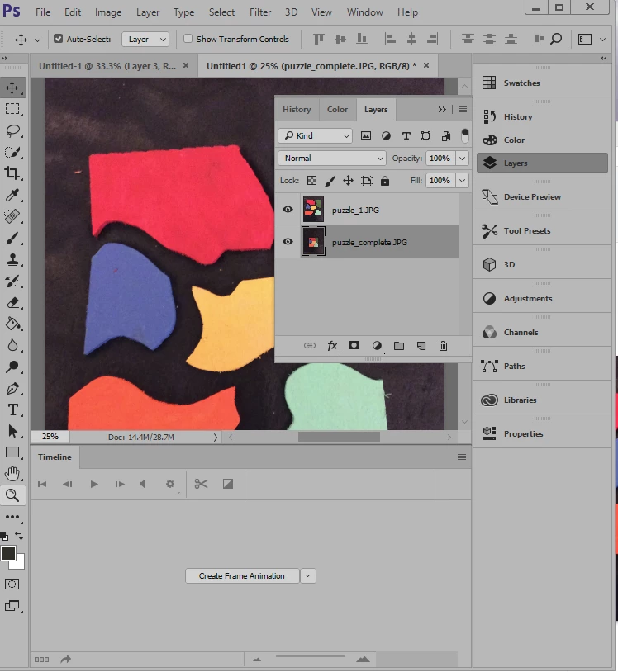Select the Crop tool
The height and width of the screenshot is (672, 618).
[12, 173]
